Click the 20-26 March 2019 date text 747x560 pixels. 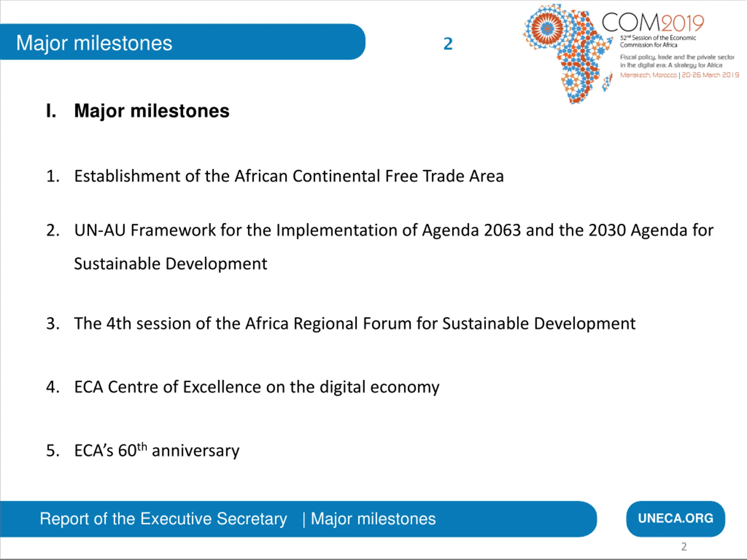tap(710, 75)
